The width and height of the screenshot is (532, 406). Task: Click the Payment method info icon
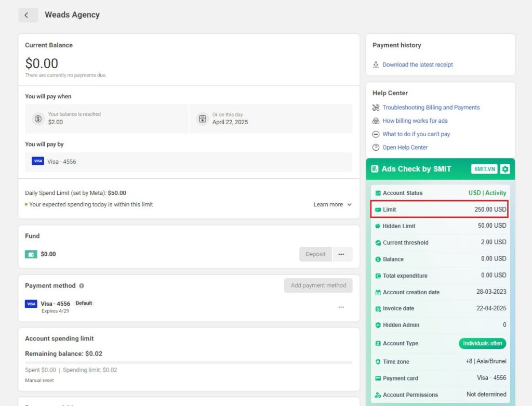tap(82, 286)
